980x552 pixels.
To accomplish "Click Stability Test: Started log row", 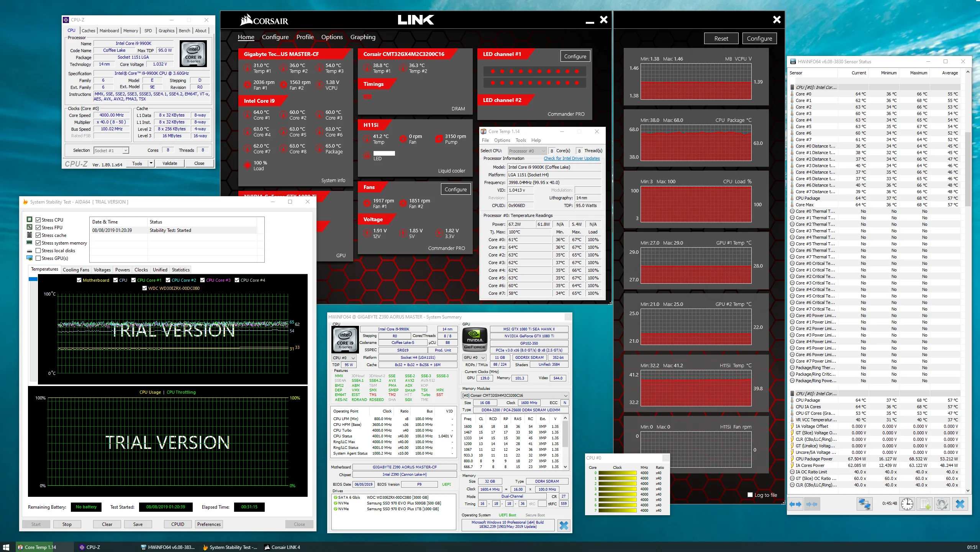I will [x=174, y=230].
